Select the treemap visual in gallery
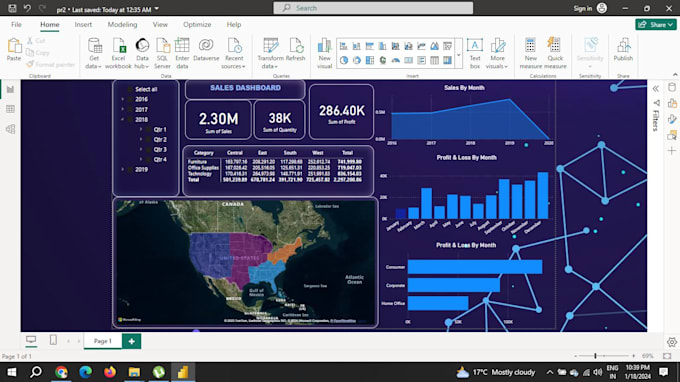 [369, 60]
